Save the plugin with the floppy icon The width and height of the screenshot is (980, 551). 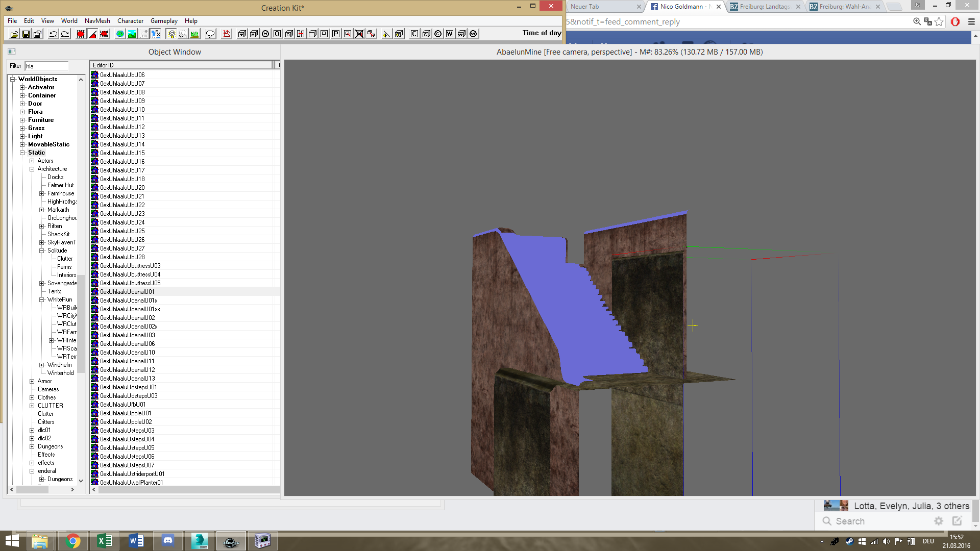(x=26, y=34)
